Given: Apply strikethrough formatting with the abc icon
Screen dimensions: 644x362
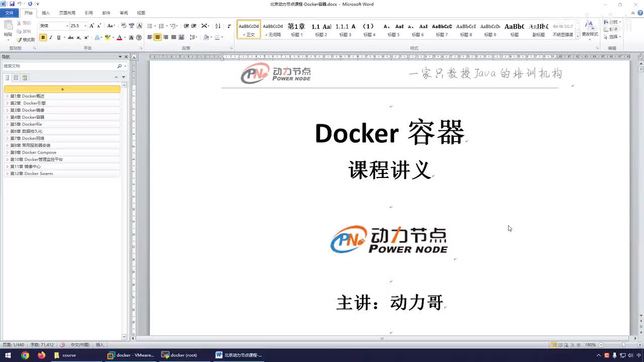Looking at the screenshot, I should 70,38.
